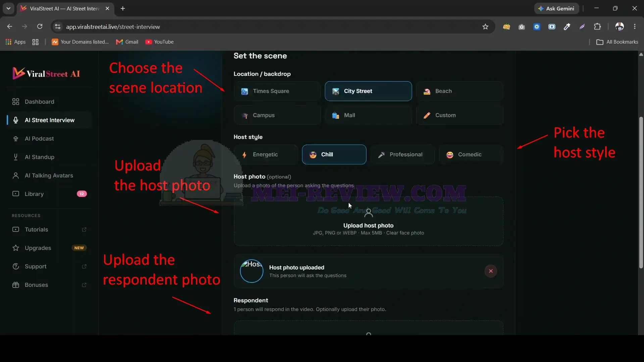Open the Dashboard sidebar item
Screen dimensions: 644x362
click(x=49, y=102)
